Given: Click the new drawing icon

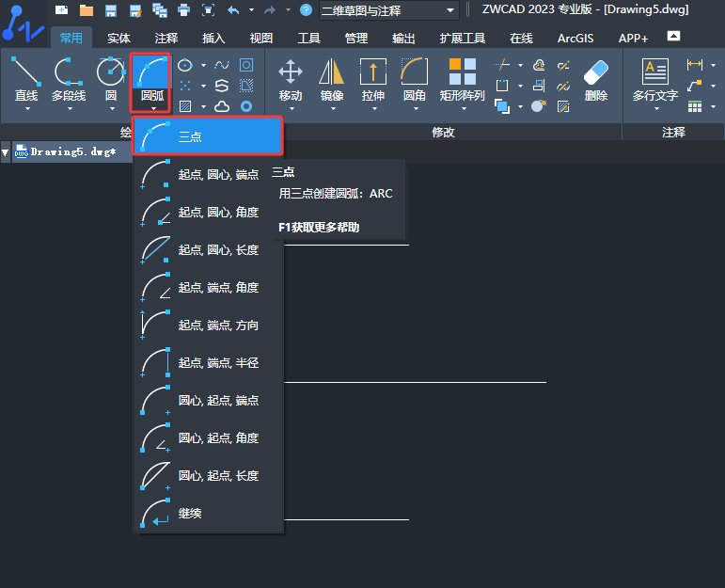Looking at the screenshot, I should point(61,10).
